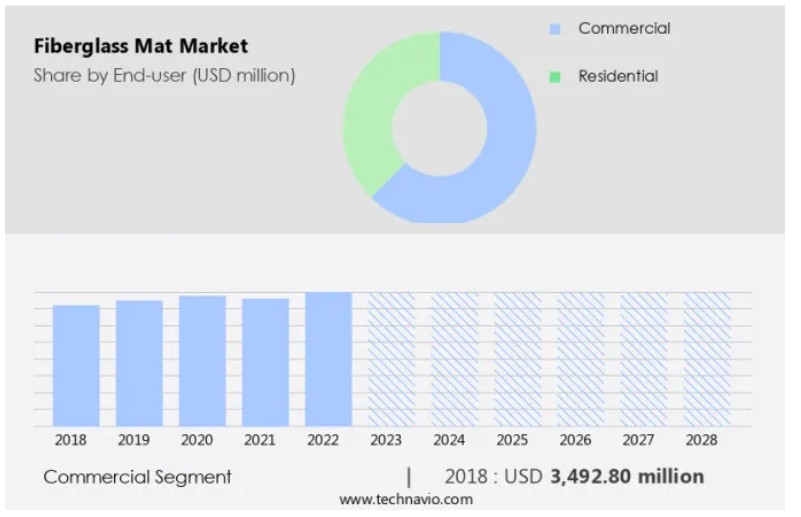Click the hatched 2024 forecast bar
801x517 pixels.
click(455, 359)
